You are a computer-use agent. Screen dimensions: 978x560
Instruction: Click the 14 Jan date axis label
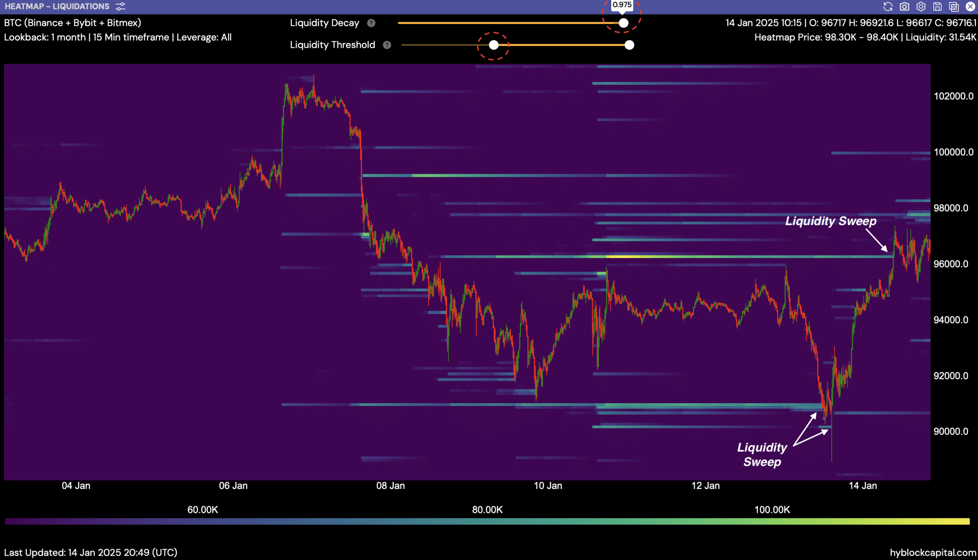pyautogui.click(x=863, y=486)
